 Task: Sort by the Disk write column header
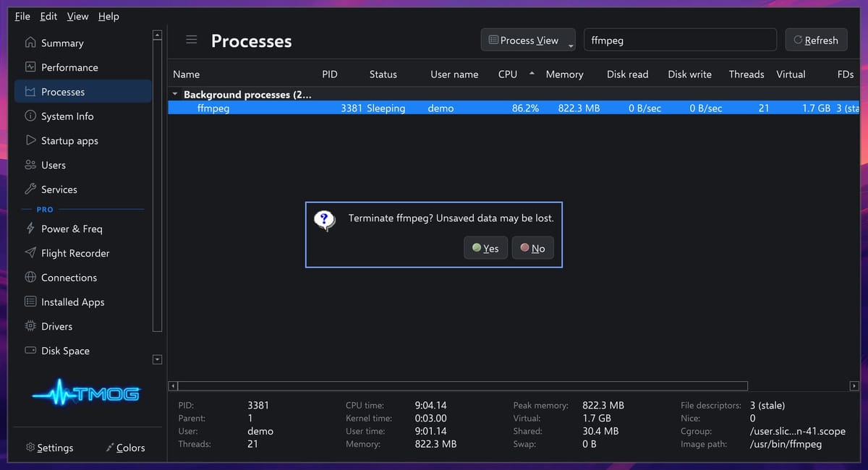pyautogui.click(x=689, y=74)
